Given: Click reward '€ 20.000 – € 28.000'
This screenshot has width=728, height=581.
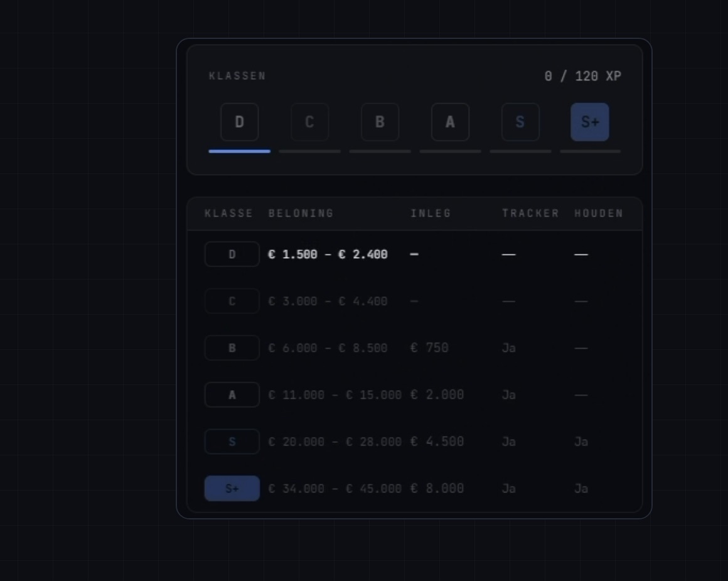Looking at the screenshot, I should coord(335,442).
